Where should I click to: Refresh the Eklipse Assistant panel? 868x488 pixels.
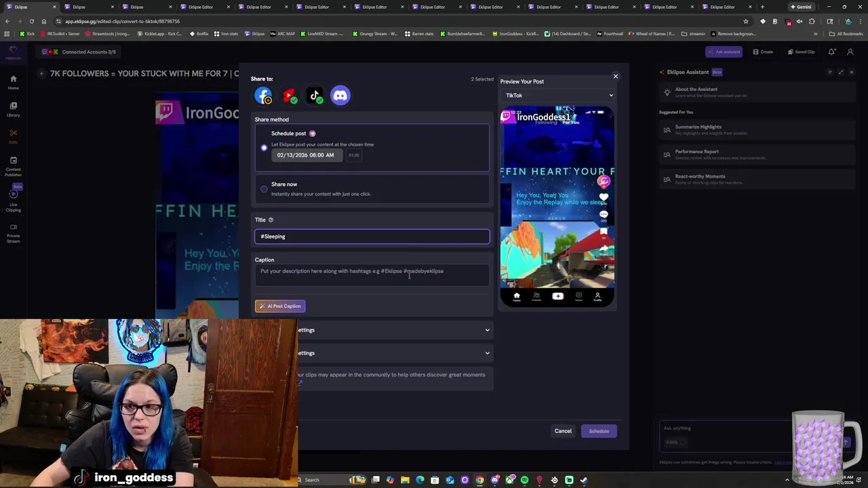tap(830, 73)
